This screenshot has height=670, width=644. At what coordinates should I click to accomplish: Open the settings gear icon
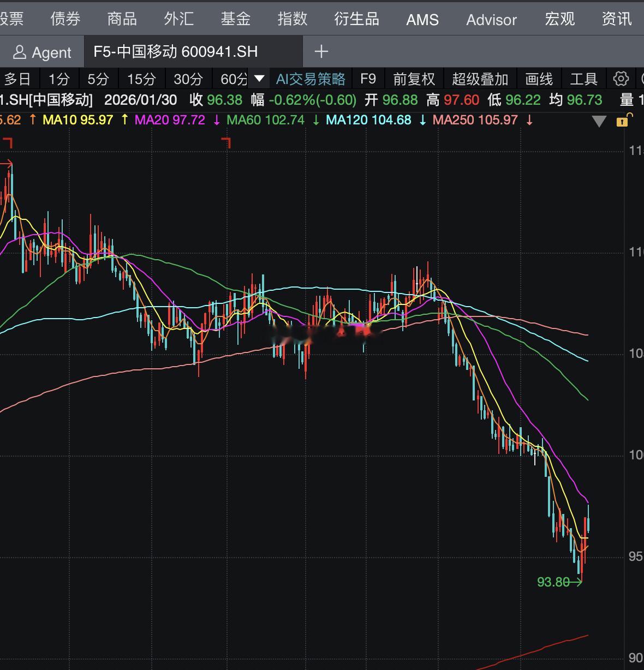point(621,78)
